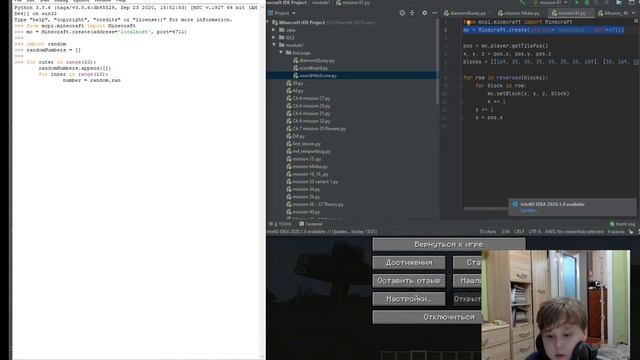640x360 pixels.
Task: Select 'Ch 6 mission 28.py' in tree
Action: 308,106
